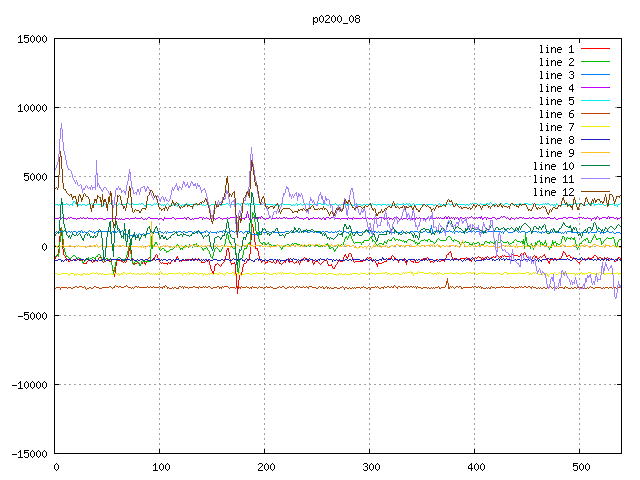This screenshot has width=640, height=480.
Task: Click the 300 x-axis tick label
Action: coord(370,467)
